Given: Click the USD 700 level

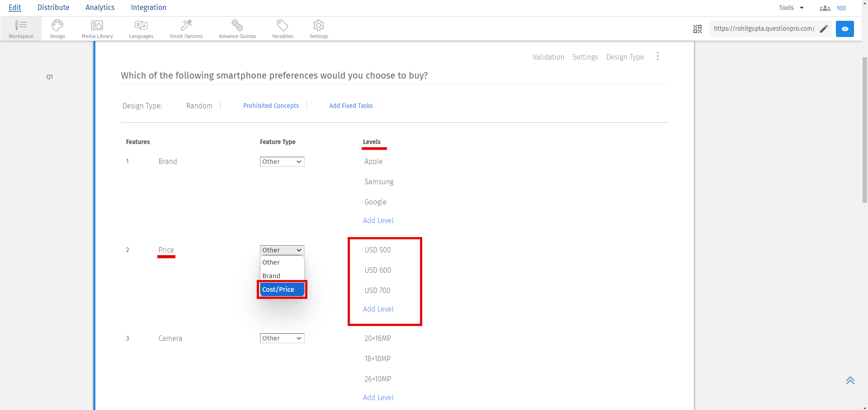Looking at the screenshot, I should pos(377,290).
